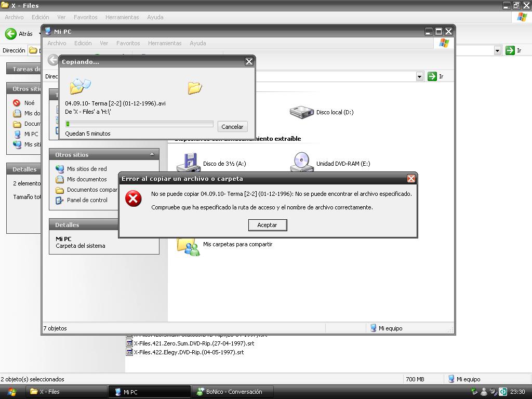The height and width of the screenshot is (399, 532).
Task: Click the taskbar clock showing 23:30
Action: tap(517, 392)
